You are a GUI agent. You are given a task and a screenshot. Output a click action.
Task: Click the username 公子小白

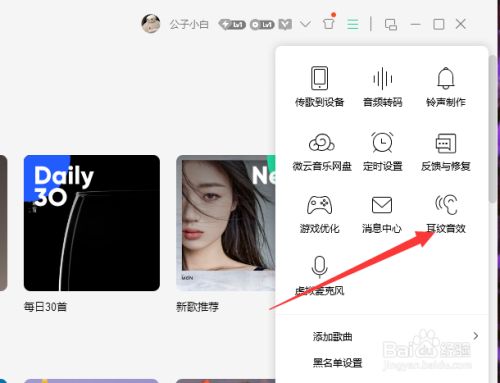click(x=189, y=24)
